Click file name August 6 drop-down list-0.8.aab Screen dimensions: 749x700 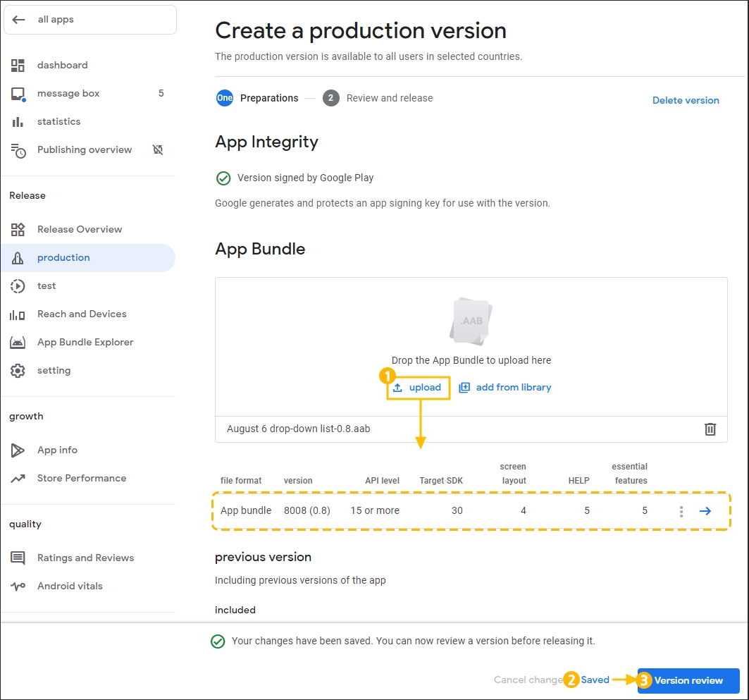click(299, 429)
